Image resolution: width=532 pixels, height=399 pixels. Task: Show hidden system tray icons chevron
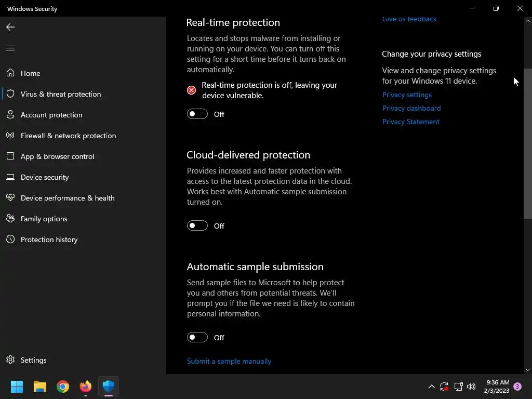click(431, 387)
